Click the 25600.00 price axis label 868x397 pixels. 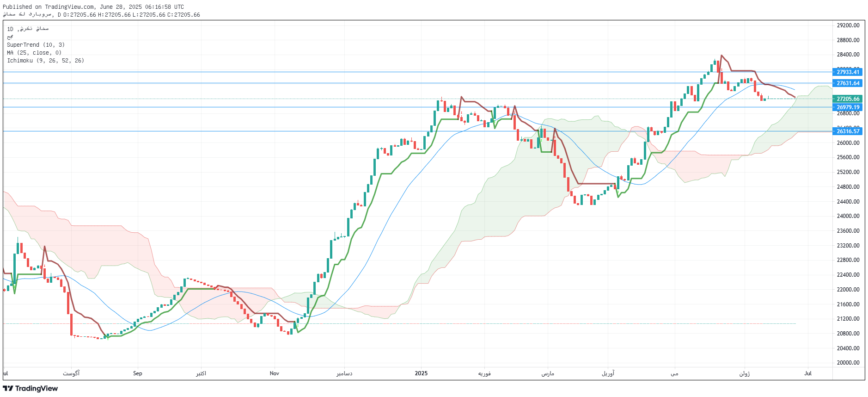(x=848, y=157)
